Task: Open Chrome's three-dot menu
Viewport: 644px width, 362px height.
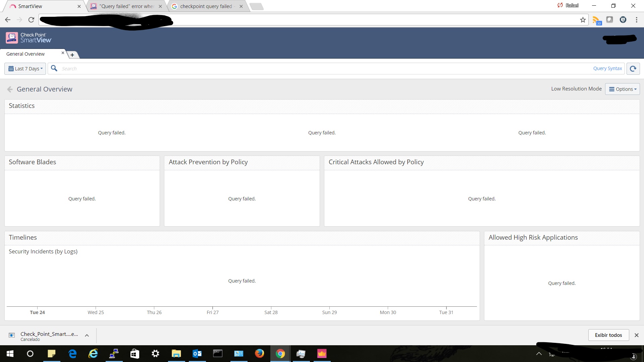Action: (637, 20)
